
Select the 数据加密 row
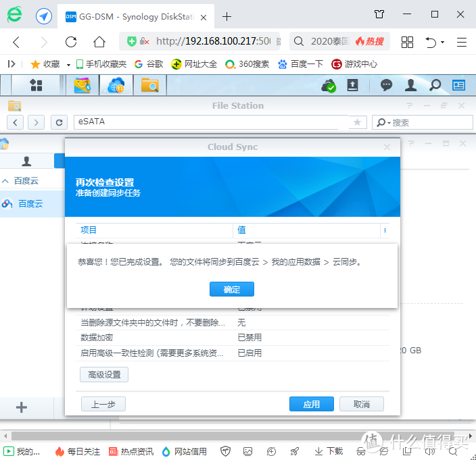coord(233,338)
